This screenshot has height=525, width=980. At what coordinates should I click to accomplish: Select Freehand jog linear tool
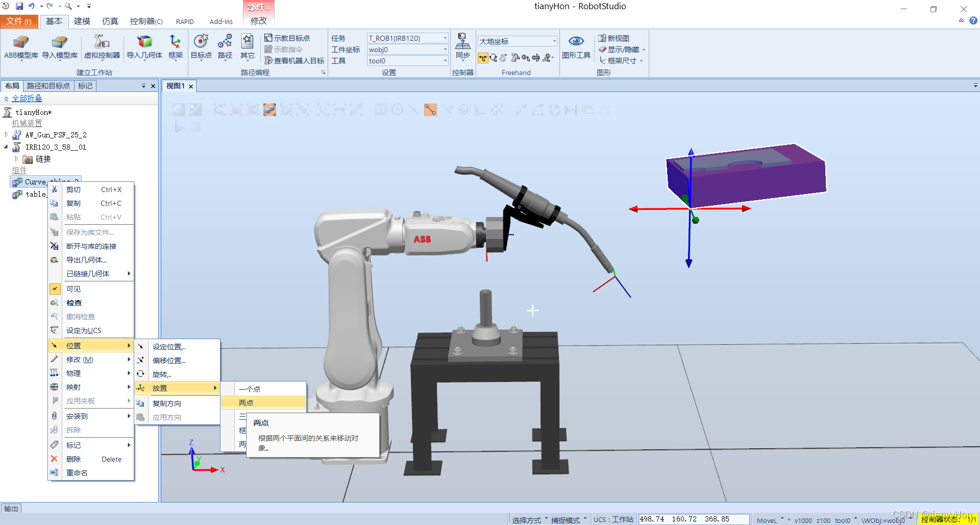click(x=526, y=58)
